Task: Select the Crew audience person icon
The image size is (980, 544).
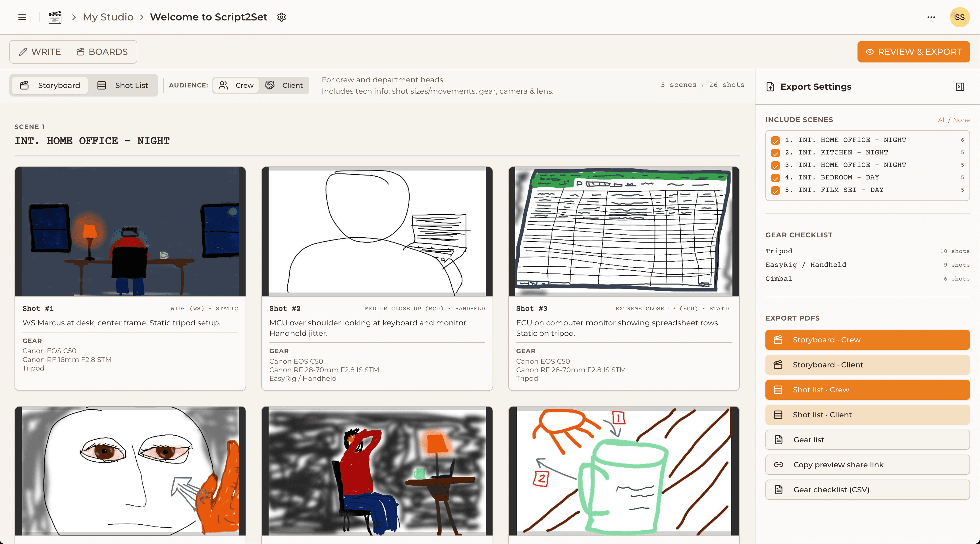Action: [x=224, y=85]
